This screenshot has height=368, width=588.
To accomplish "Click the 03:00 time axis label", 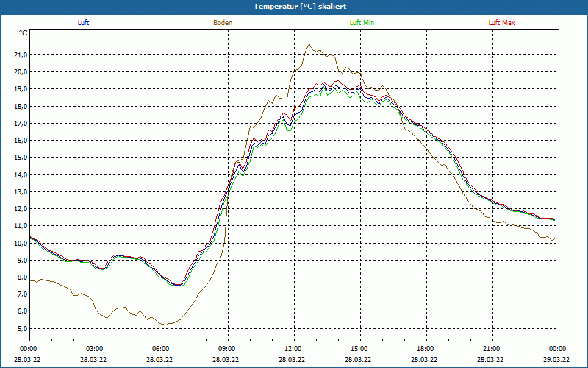I will point(96,349).
